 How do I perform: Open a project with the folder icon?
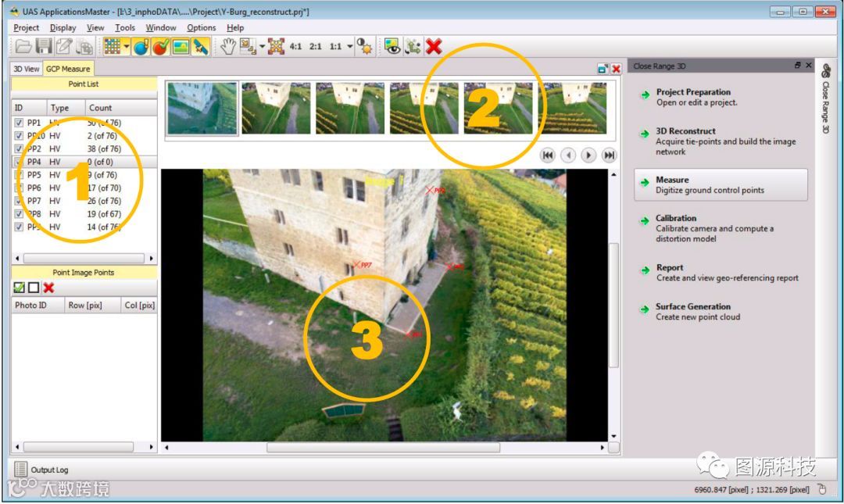coord(23,47)
